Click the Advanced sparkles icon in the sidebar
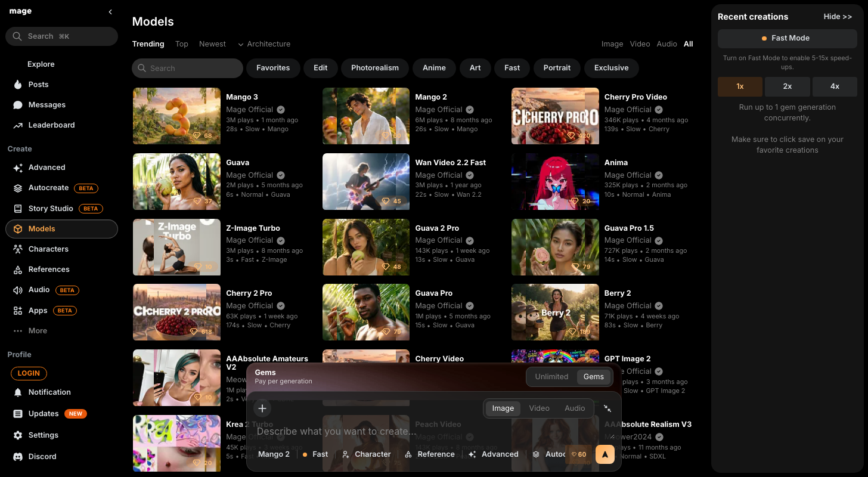The width and height of the screenshot is (868, 477). (x=18, y=168)
